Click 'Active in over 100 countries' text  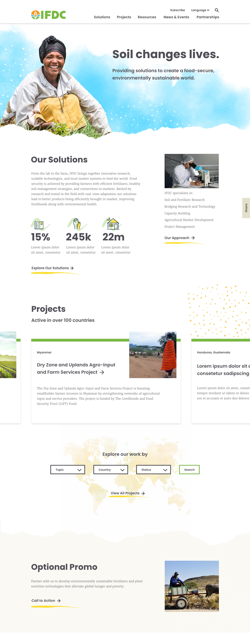pos(63,320)
